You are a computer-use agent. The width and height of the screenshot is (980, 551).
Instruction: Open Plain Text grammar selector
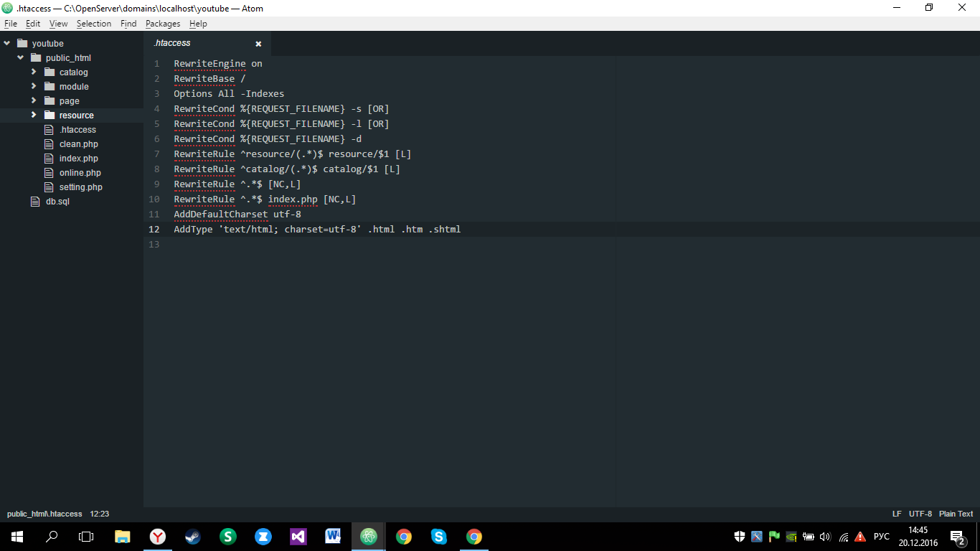pos(956,514)
